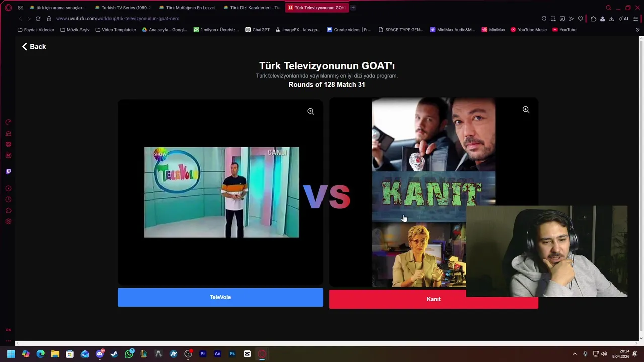Open site security padlock info
Screen dimensions: 644x362
[49, 19]
